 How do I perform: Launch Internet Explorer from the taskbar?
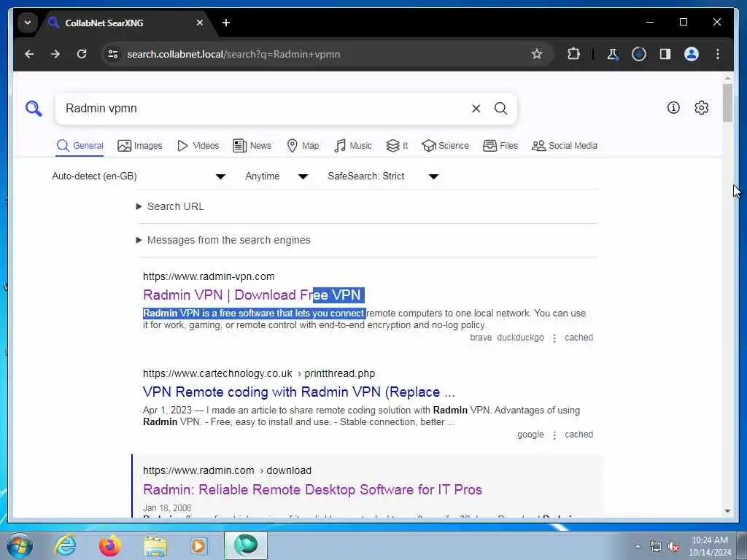point(65,545)
